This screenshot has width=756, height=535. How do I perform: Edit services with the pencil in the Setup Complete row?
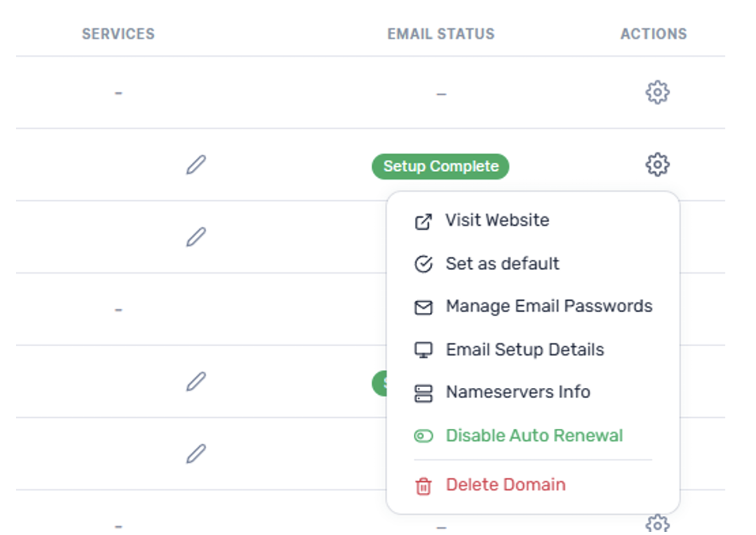196,164
